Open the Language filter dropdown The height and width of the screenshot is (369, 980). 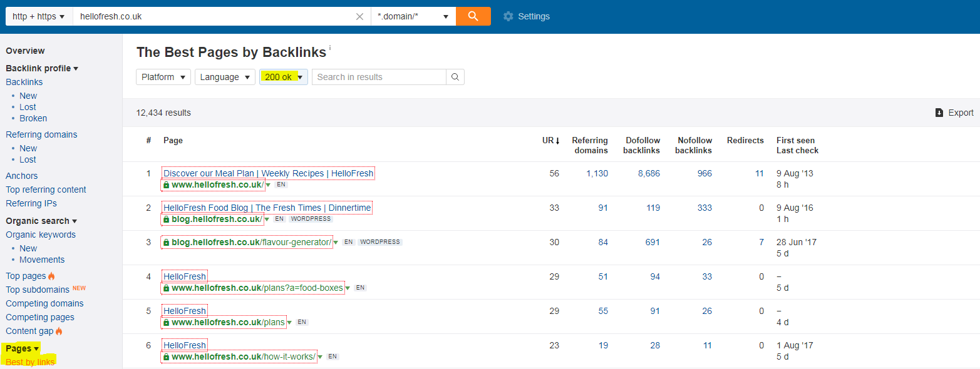pos(225,77)
